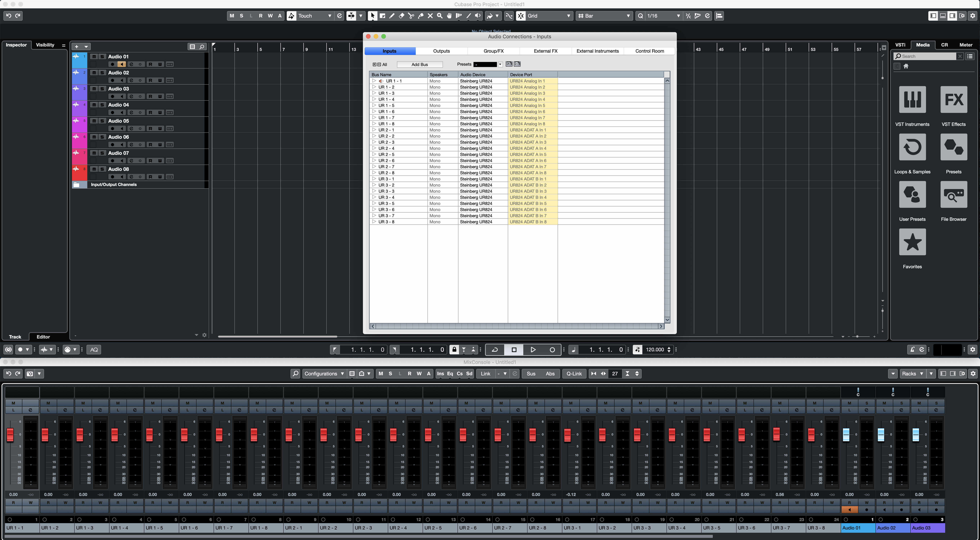Viewport: 980px width, 540px height.
Task: Select the Glue tool
Action: [x=420, y=15]
